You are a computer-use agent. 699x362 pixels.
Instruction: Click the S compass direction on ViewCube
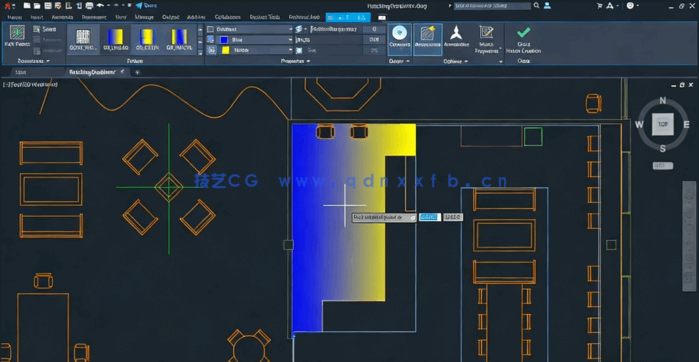coord(662,148)
